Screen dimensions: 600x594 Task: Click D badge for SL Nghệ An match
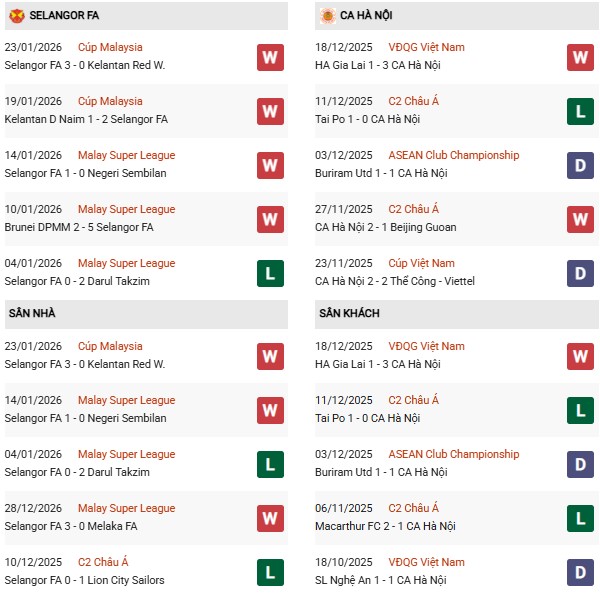[580, 572]
